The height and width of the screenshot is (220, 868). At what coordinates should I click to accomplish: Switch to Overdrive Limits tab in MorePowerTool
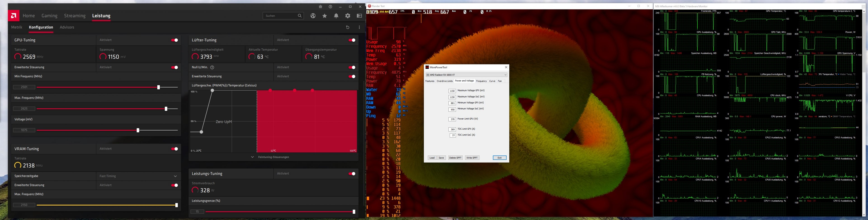444,81
